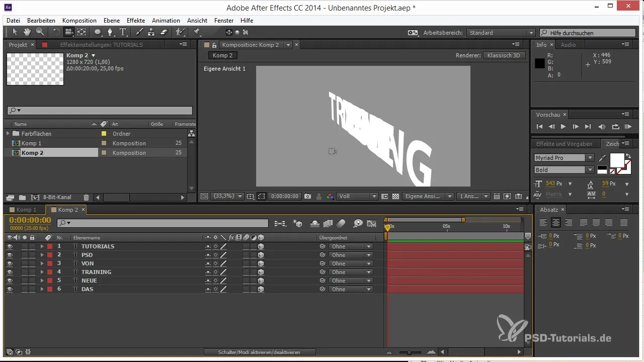This screenshot has height=362, width=644.
Task: Click the 8-Bit-Kanal color depth button
Action: click(x=57, y=198)
